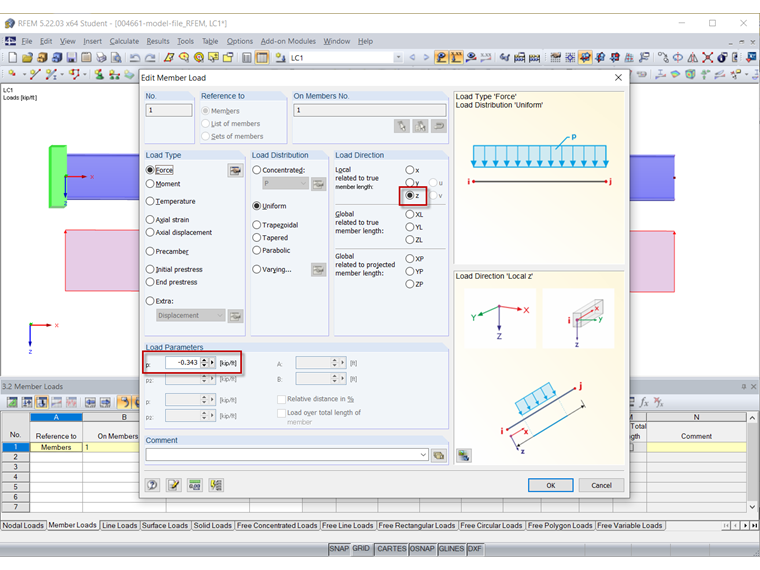Viewport: 760px width, 570px height.
Task: Open the Free Line Loads tab
Action: click(x=348, y=525)
